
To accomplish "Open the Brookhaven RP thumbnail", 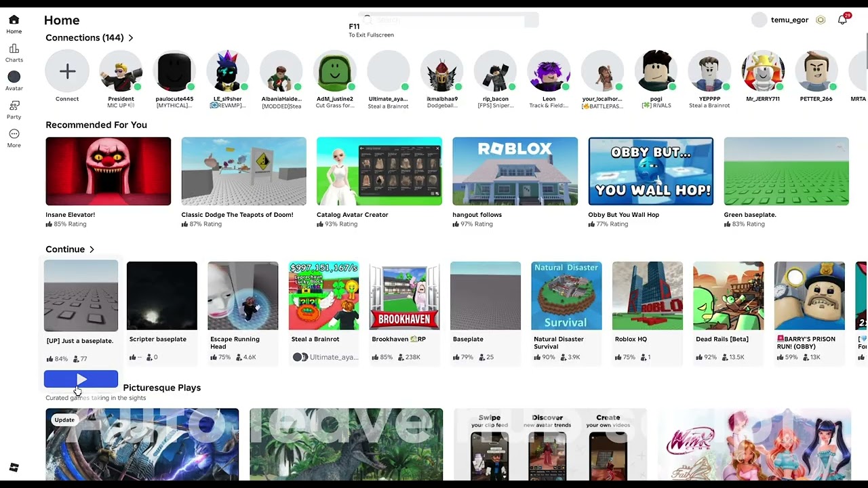I will pos(405,296).
